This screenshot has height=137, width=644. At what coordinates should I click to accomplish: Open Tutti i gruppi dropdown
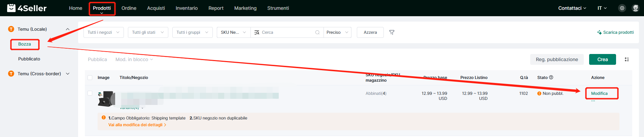193,32
